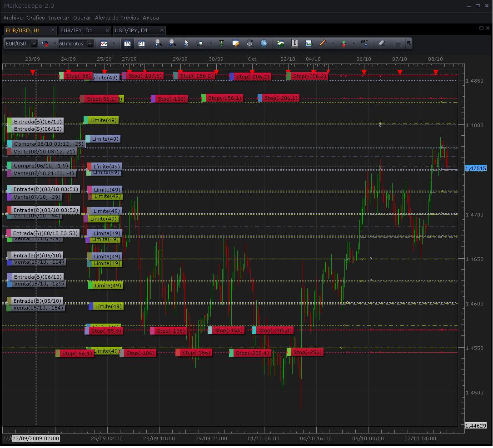This screenshot has width=493, height=448.
Task: Toggle the Ask price mode button
Action: pyautogui.click(x=141, y=44)
